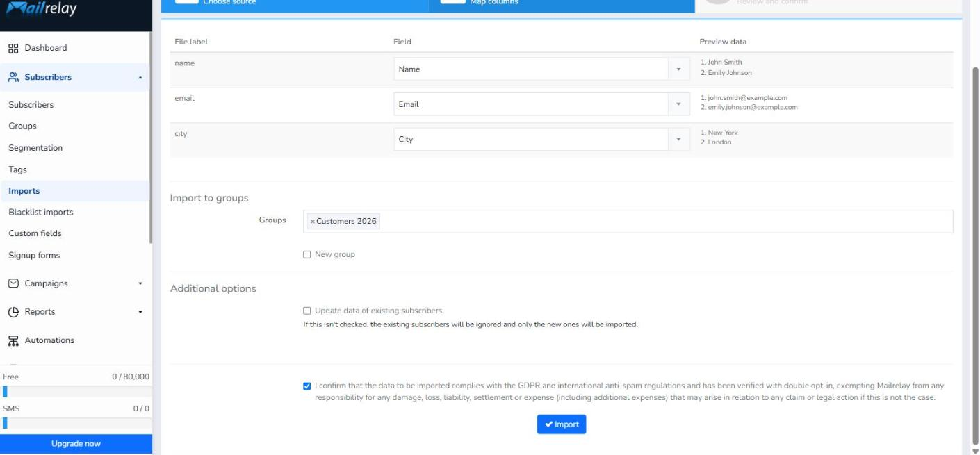
Task: Click the 'File label' column header
Action: [x=191, y=42]
